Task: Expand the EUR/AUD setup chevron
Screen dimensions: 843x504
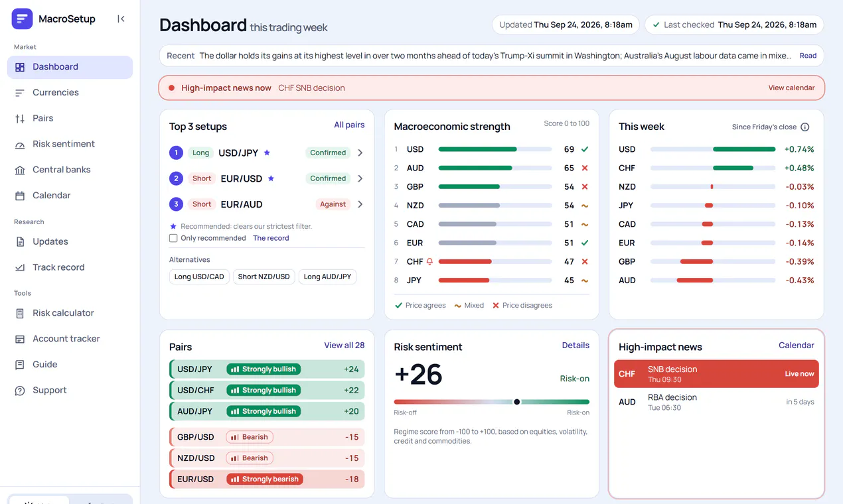Action: (360, 204)
